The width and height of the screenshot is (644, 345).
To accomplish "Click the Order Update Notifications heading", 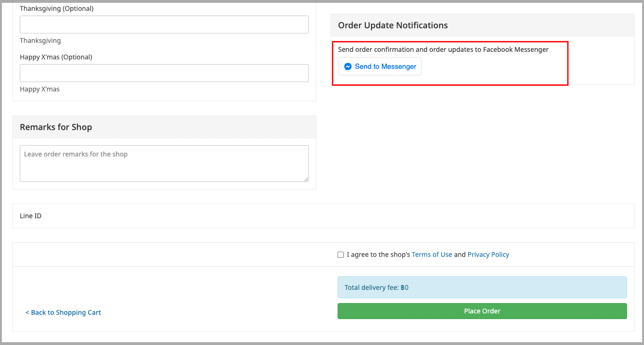I will (393, 25).
